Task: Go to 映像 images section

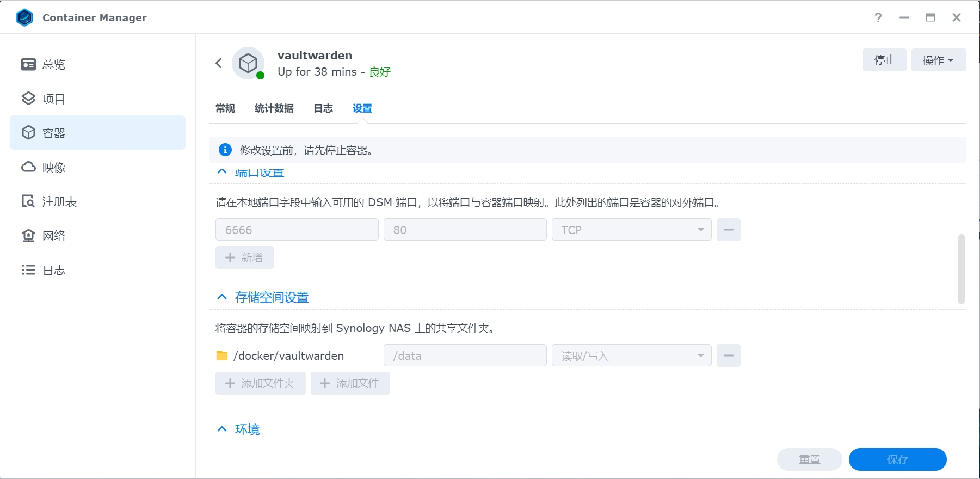Action: pos(53,167)
